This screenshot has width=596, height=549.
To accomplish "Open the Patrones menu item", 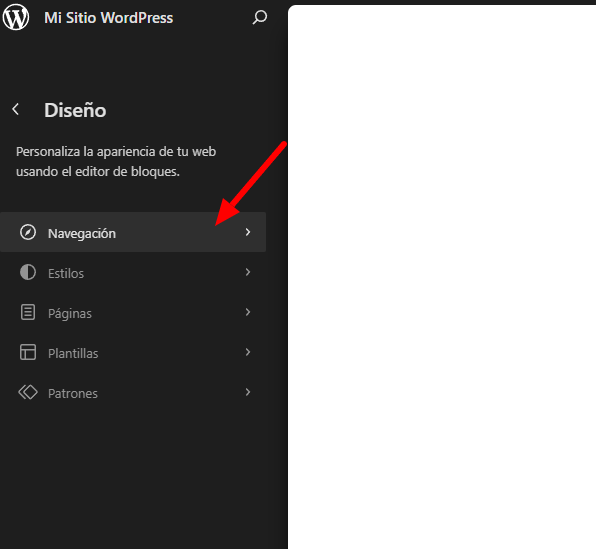I will click(x=133, y=392).
